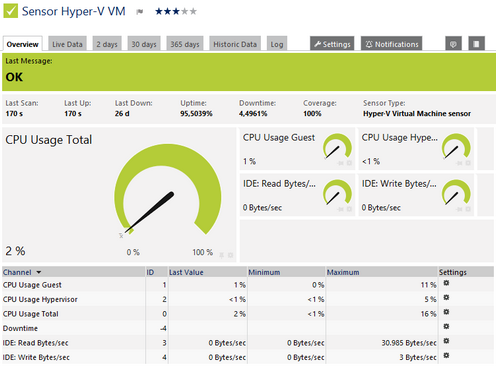Click the flag icon beside sensor name
Screen dimensions: 496x366
[140, 12]
